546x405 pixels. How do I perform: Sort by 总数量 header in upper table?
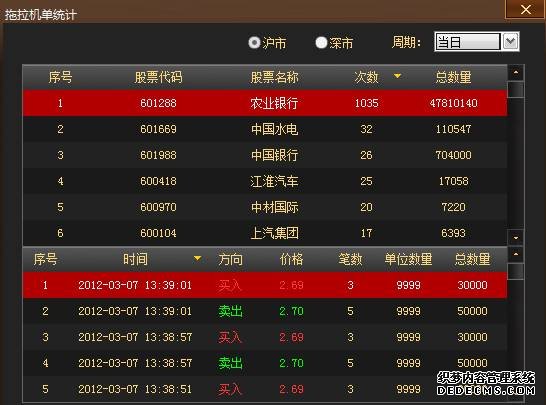453,77
